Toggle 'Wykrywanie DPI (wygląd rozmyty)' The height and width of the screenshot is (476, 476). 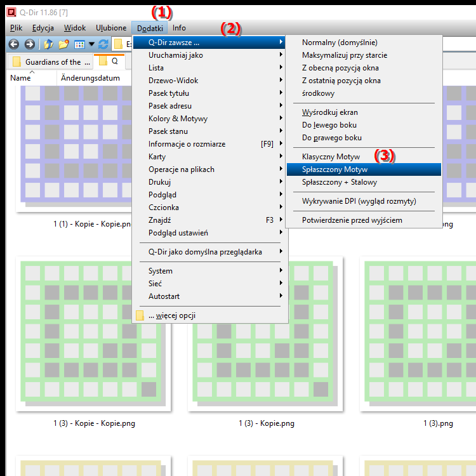364,201
